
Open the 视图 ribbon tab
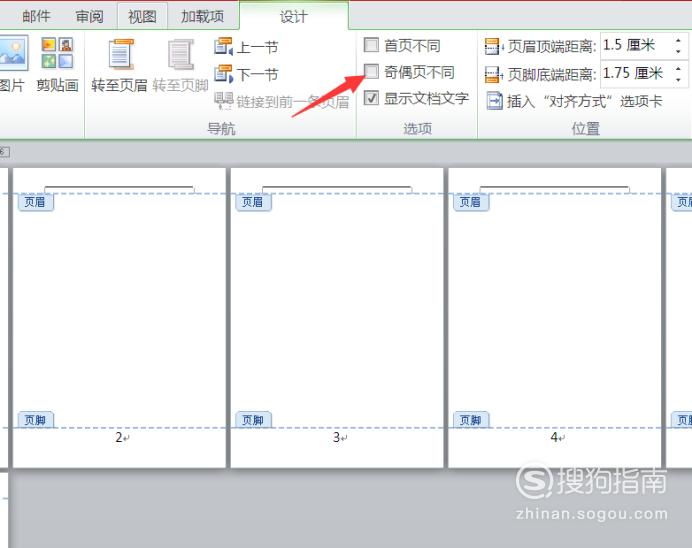pyautogui.click(x=142, y=16)
